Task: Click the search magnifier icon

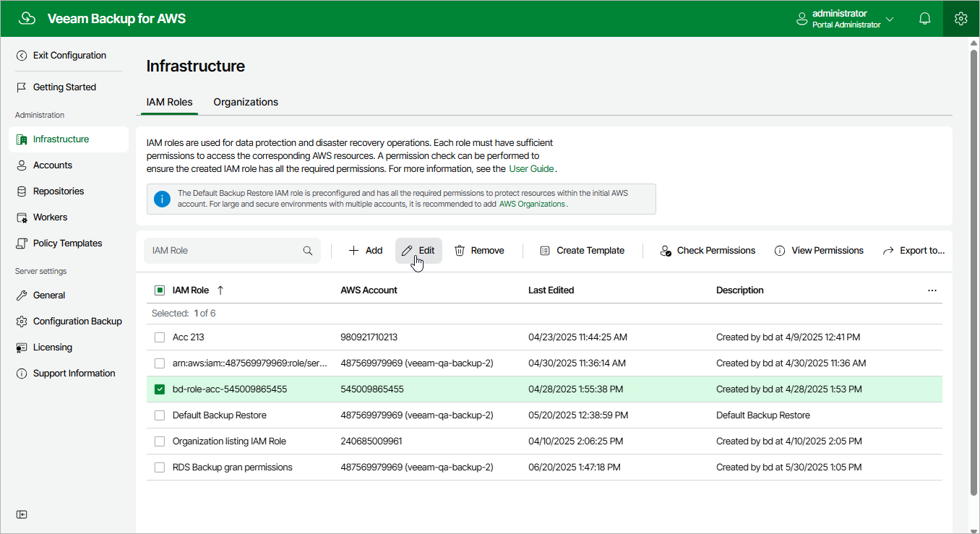Action: (x=308, y=251)
